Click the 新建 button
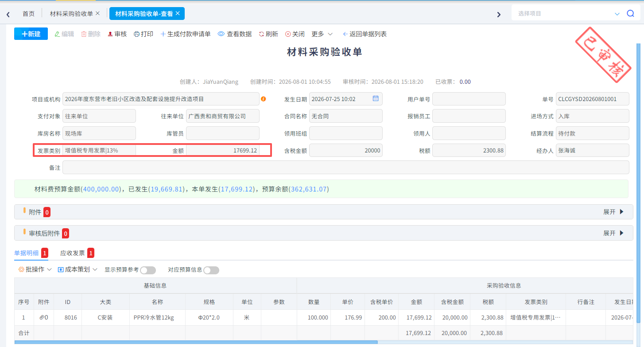This screenshot has height=347, width=644. [31, 34]
